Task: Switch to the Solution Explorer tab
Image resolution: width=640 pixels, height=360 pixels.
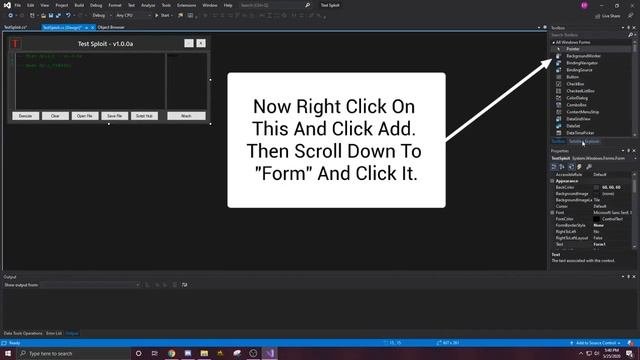Action: click(x=584, y=142)
